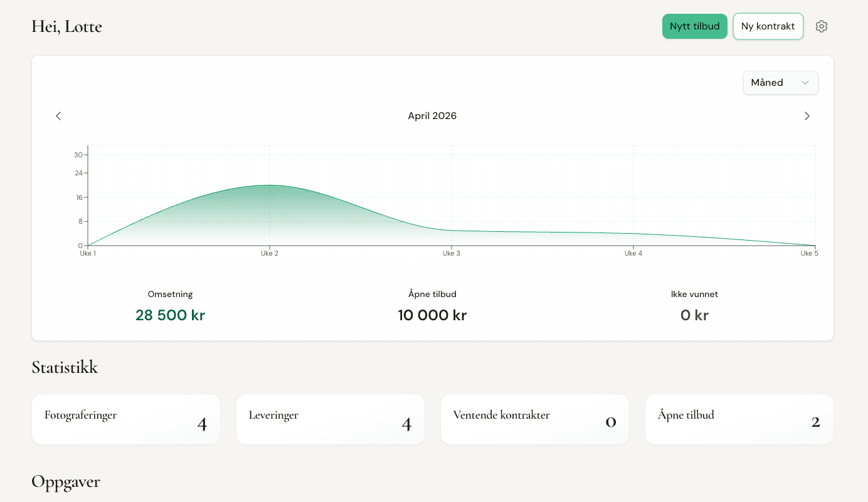This screenshot has width=868, height=502.
Task: Click the Omsetning 28 500 kr value
Action: click(x=170, y=315)
